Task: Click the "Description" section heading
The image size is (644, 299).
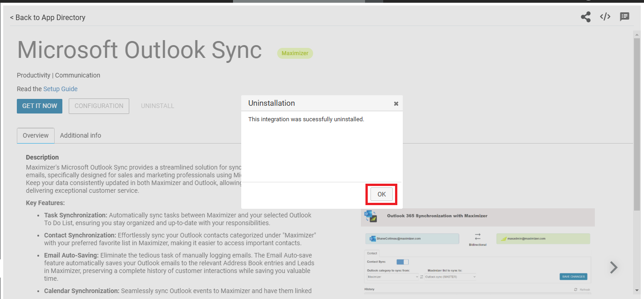Action: [42, 157]
